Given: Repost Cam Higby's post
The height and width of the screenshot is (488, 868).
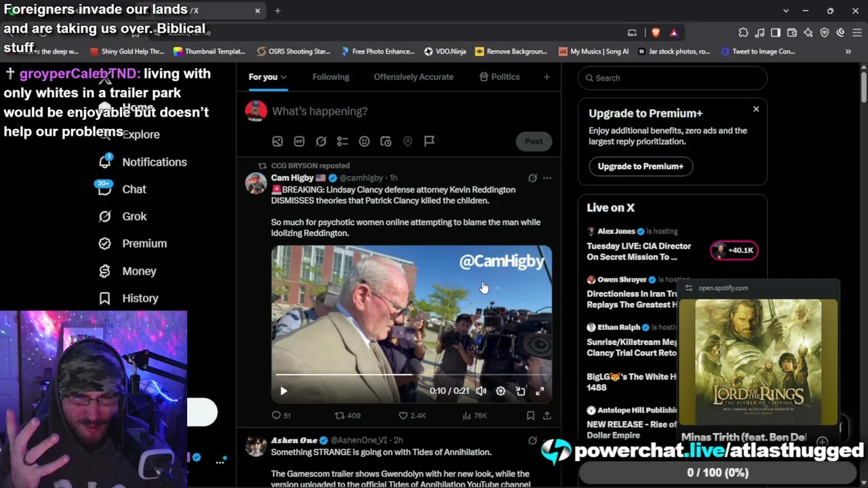Looking at the screenshot, I should pos(347,415).
